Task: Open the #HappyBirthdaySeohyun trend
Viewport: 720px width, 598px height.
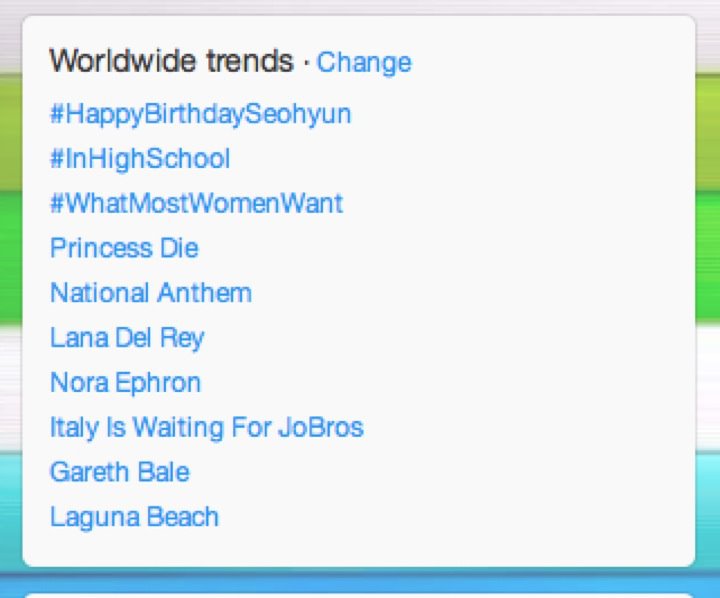Action: pos(201,114)
